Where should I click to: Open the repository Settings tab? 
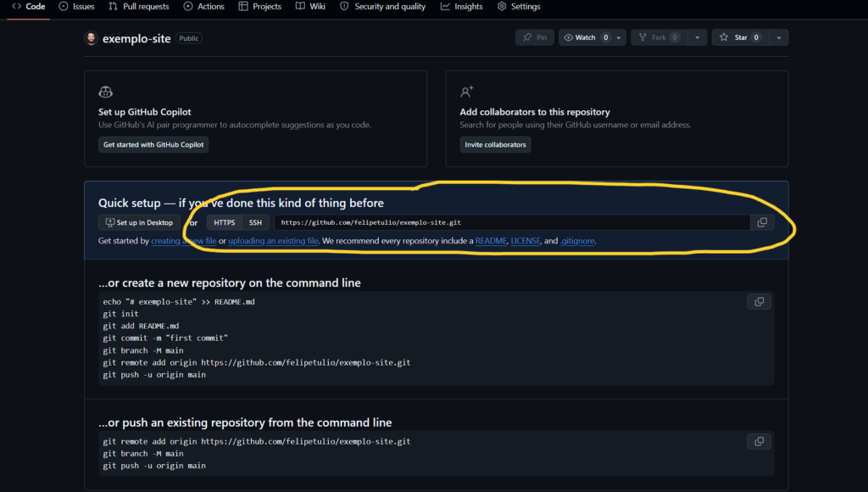pos(518,7)
